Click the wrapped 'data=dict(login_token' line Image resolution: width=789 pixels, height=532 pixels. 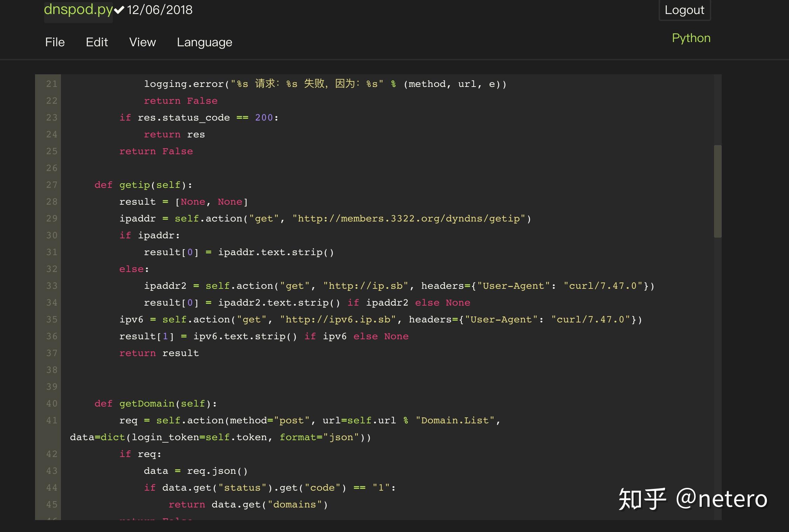pos(220,437)
